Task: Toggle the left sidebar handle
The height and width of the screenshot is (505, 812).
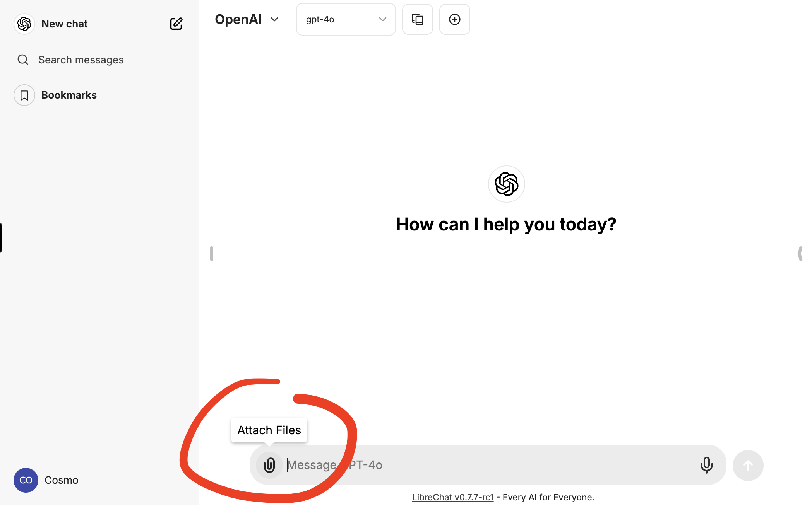Action: click(211, 254)
